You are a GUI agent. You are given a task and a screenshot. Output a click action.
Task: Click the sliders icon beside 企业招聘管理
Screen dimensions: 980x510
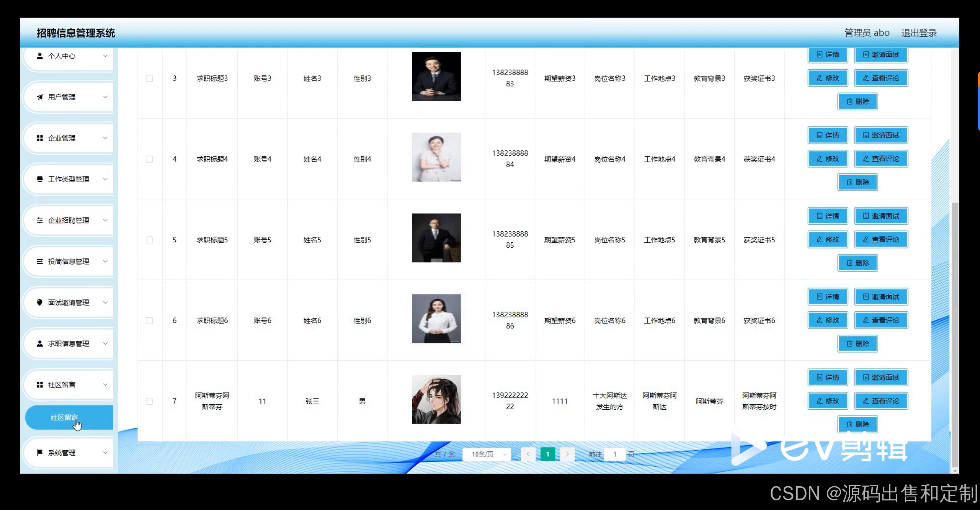pyautogui.click(x=39, y=220)
